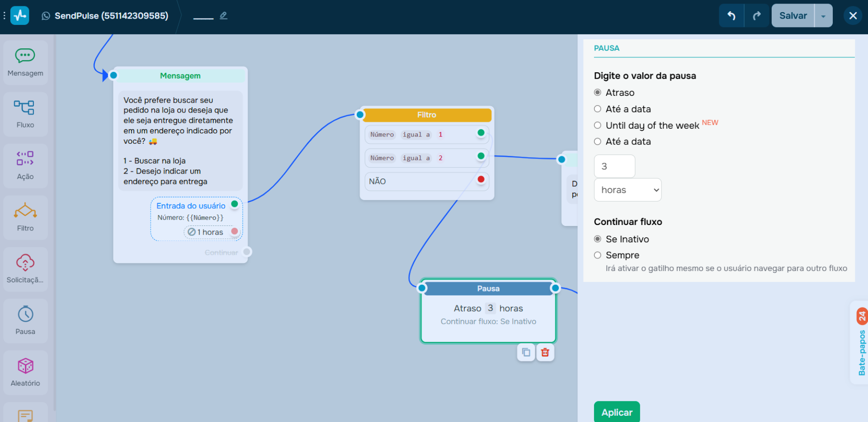Open the Salvar dropdown arrow
Viewport: 868px width, 422px height.
pyautogui.click(x=824, y=16)
